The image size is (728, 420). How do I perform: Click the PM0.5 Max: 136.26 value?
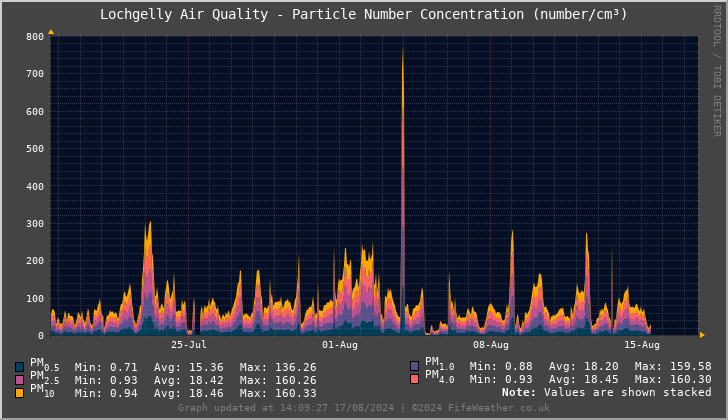click(x=278, y=367)
